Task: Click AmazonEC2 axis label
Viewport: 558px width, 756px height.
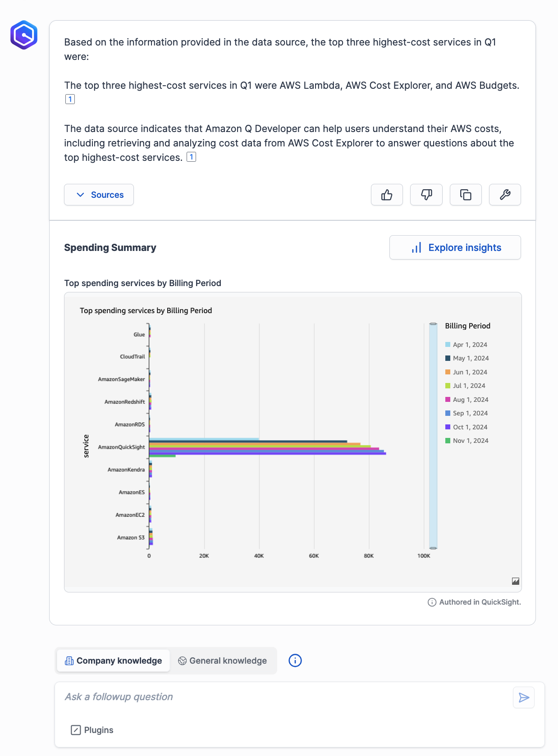Action: click(x=130, y=515)
